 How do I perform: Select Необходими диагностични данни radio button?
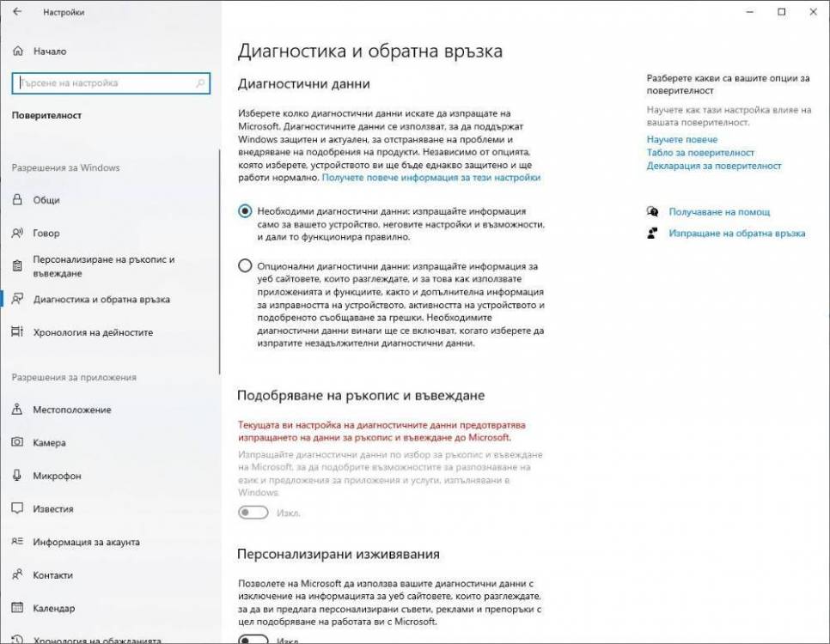(245, 211)
